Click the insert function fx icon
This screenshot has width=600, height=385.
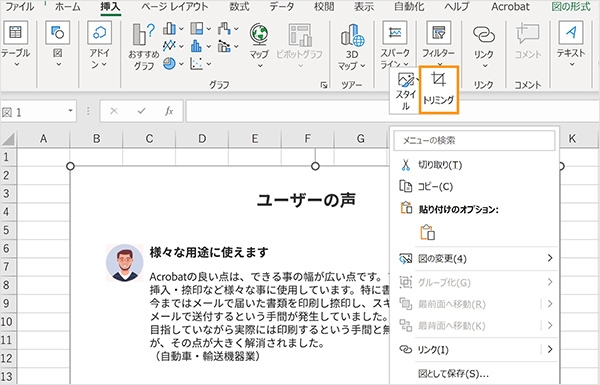click(169, 111)
